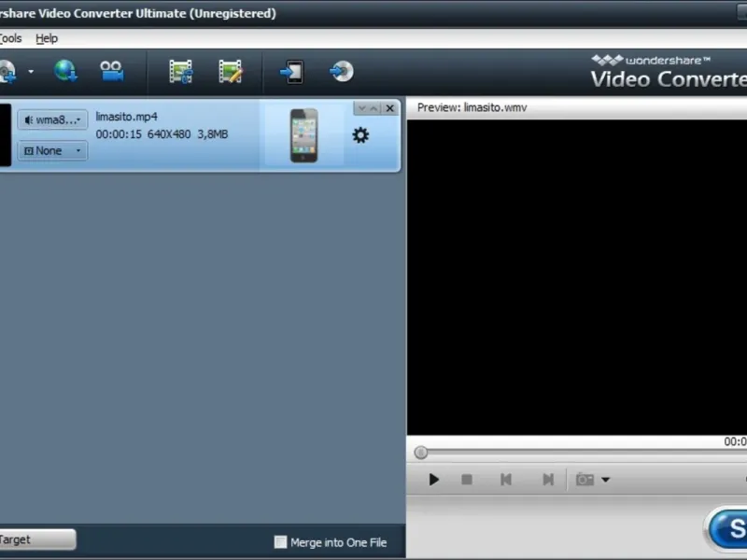The height and width of the screenshot is (560, 747).
Task: Jump to next frame in preview
Action: tap(548, 480)
